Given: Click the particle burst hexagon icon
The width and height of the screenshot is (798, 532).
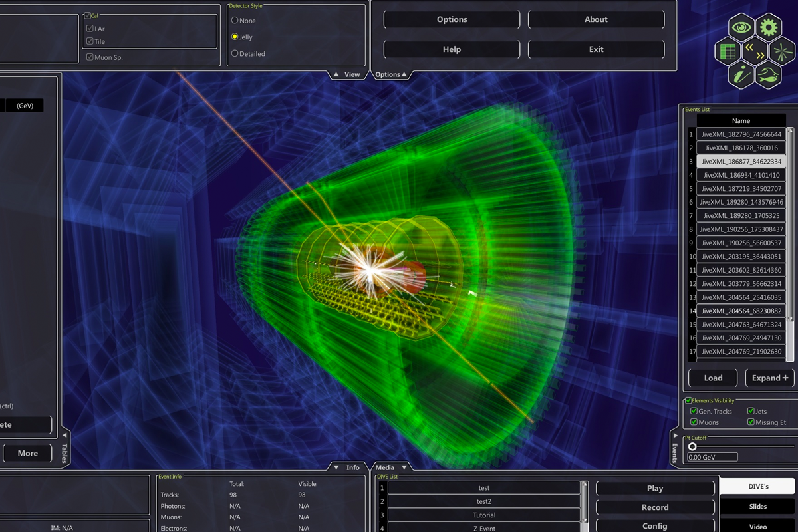Looking at the screenshot, I should [781, 51].
